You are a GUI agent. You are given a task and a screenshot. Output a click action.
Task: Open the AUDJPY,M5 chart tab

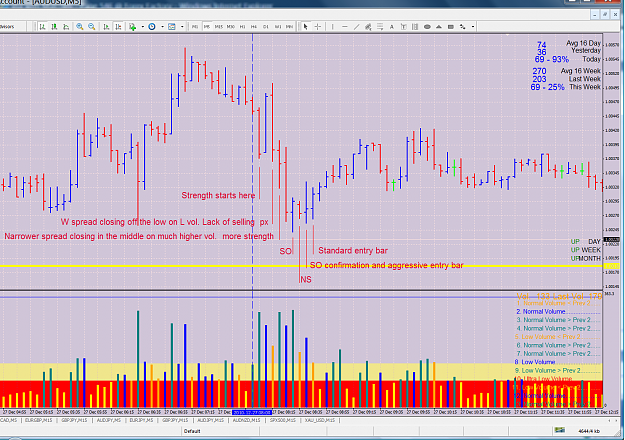tap(109, 420)
